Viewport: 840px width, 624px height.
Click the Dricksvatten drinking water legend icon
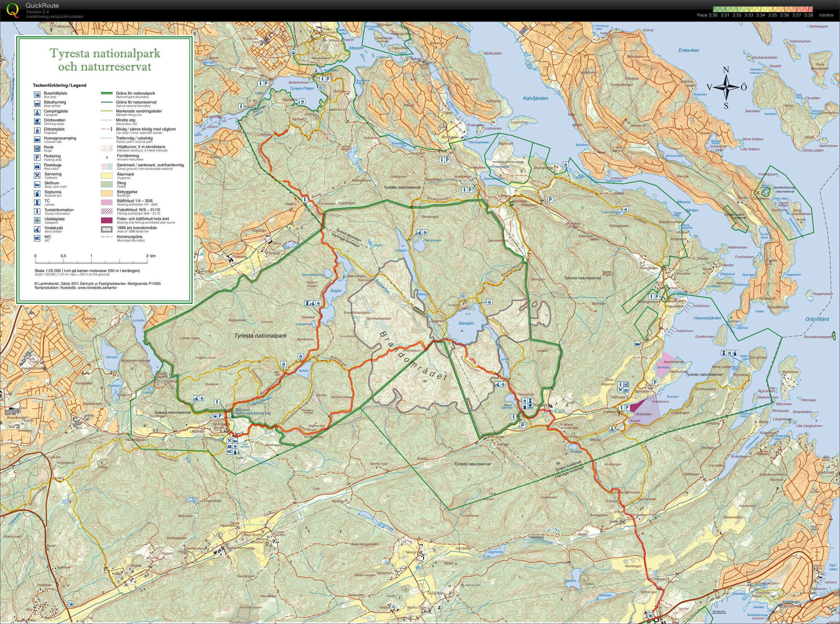pos(37,122)
